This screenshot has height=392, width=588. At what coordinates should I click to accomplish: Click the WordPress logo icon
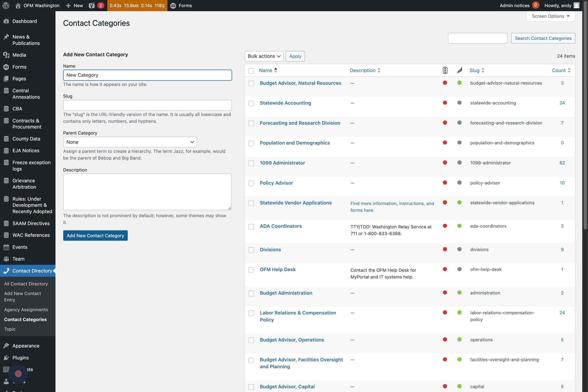pos(6,6)
